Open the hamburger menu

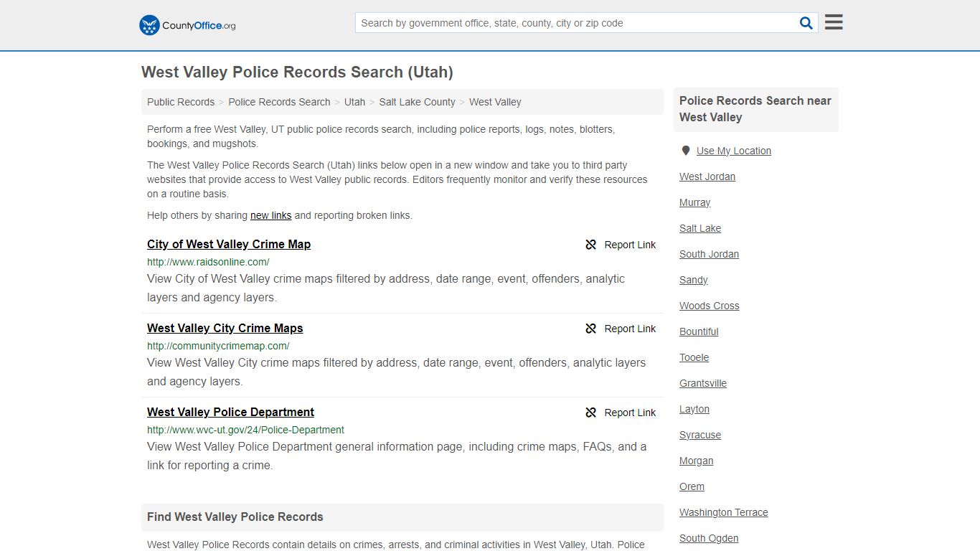pyautogui.click(x=834, y=22)
